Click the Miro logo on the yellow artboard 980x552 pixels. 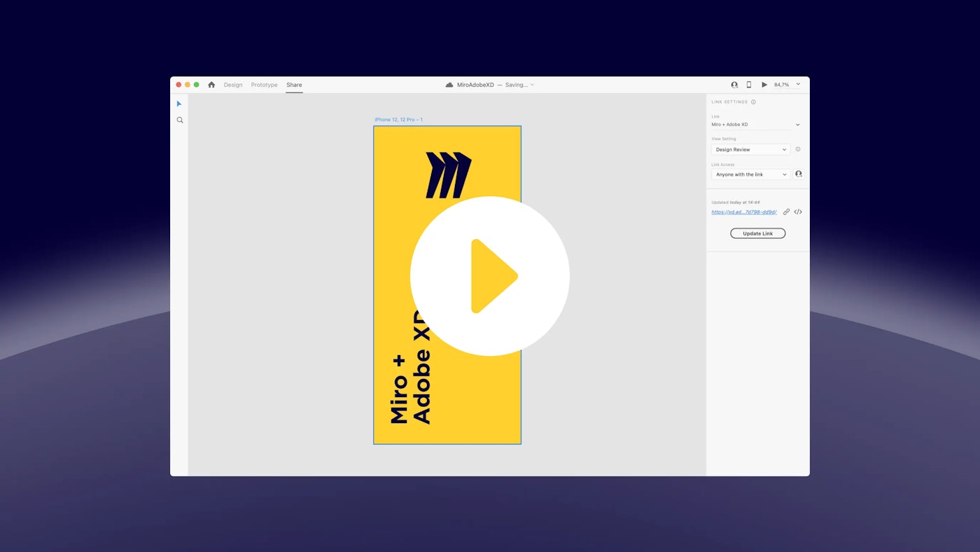[x=449, y=175]
